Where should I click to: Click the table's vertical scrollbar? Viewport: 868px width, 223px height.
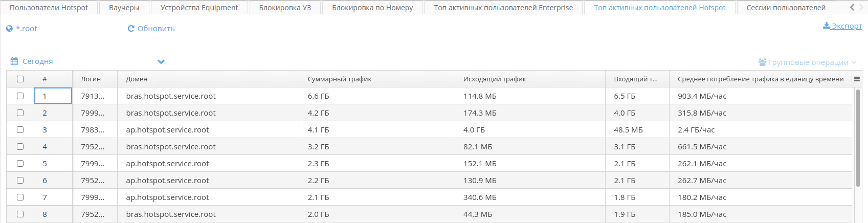[x=858, y=138]
